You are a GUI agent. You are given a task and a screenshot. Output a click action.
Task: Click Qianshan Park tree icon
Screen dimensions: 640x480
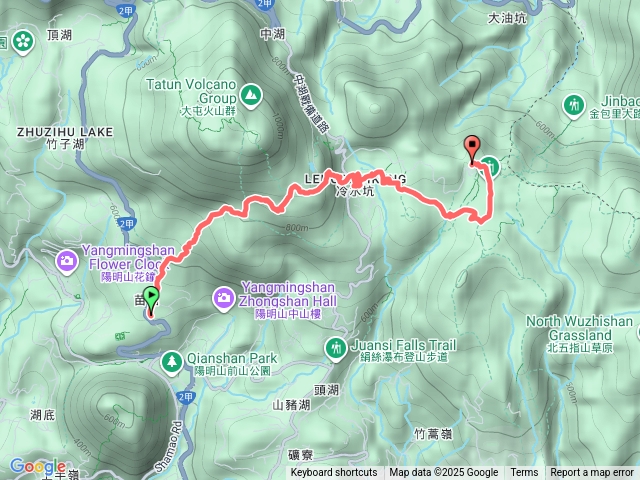pos(172,363)
